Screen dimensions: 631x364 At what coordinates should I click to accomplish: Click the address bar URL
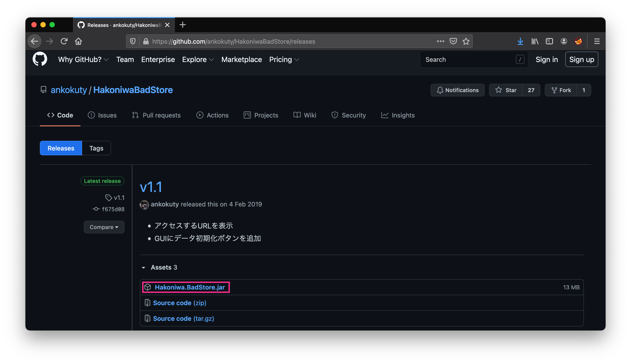pyautogui.click(x=233, y=41)
